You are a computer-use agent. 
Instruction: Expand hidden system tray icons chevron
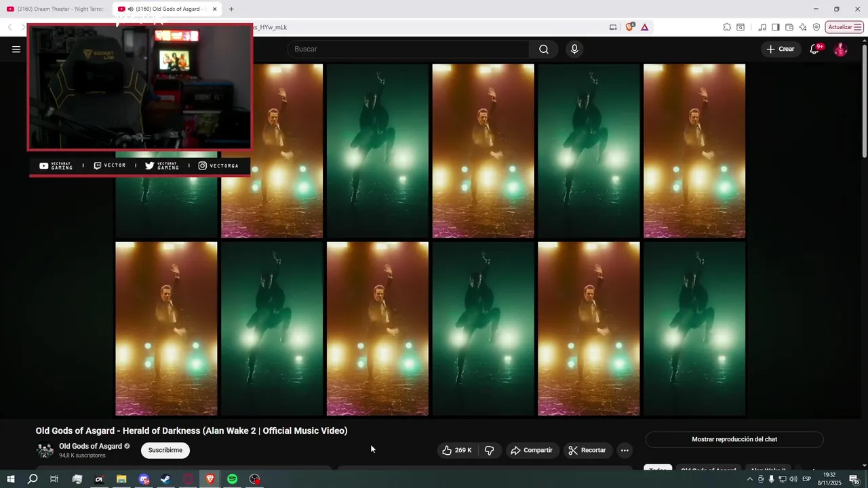click(x=749, y=479)
